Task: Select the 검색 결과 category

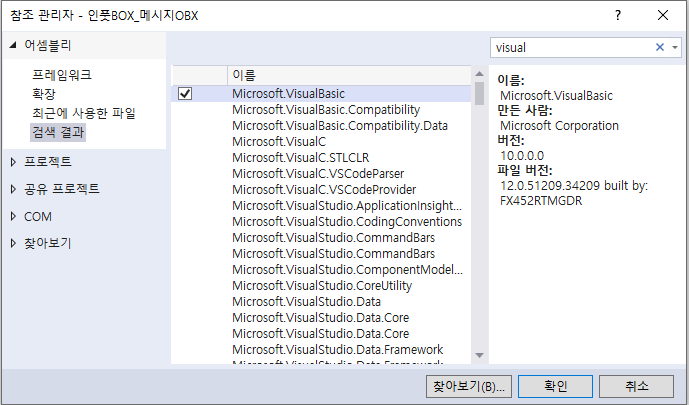Action: click(58, 132)
